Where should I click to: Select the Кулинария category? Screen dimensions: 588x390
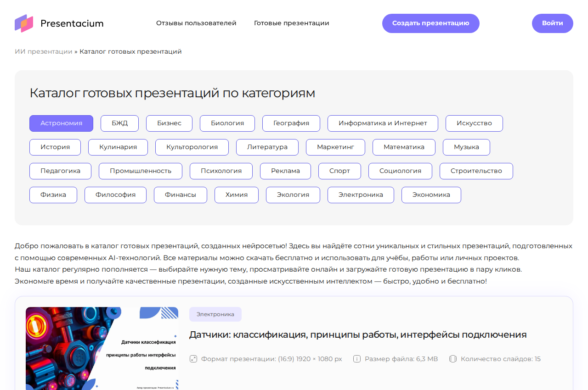tap(118, 147)
